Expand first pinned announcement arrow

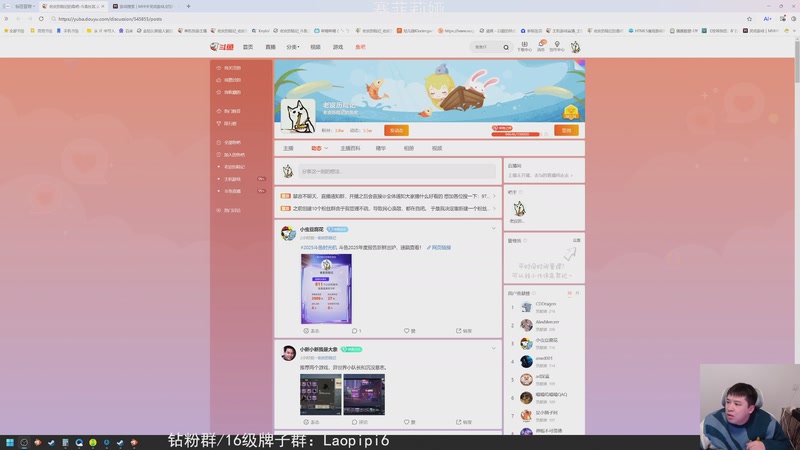tap(494, 196)
